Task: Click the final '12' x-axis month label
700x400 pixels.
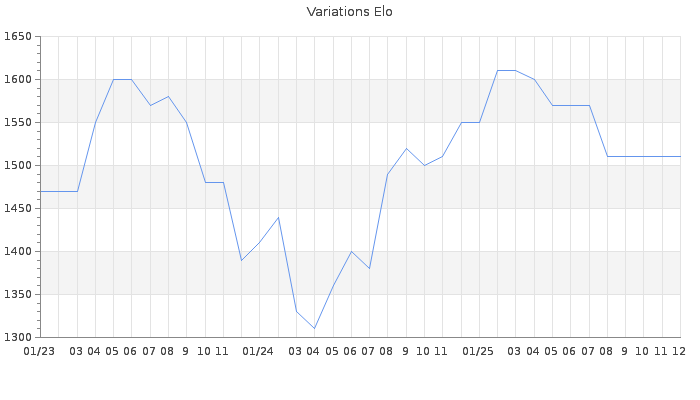Action: click(678, 351)
